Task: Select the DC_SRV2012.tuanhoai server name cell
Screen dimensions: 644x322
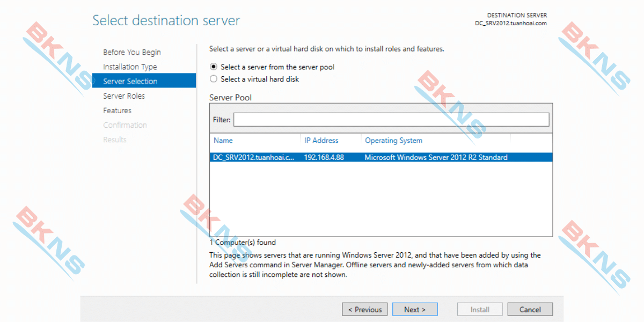Action: click(253, 158)
